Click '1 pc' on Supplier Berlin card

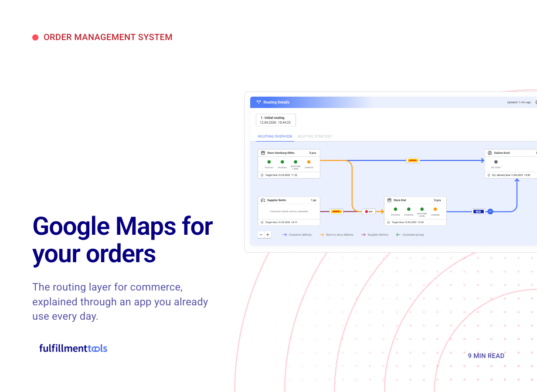click(314, 200)
